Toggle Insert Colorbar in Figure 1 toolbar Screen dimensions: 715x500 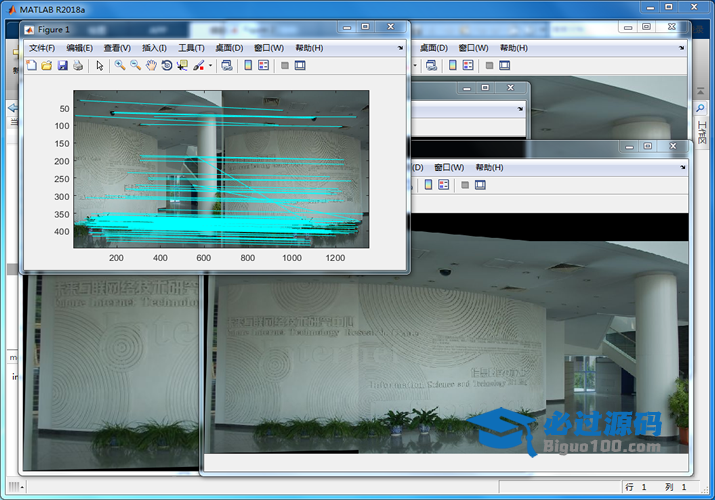coord(248,66)
